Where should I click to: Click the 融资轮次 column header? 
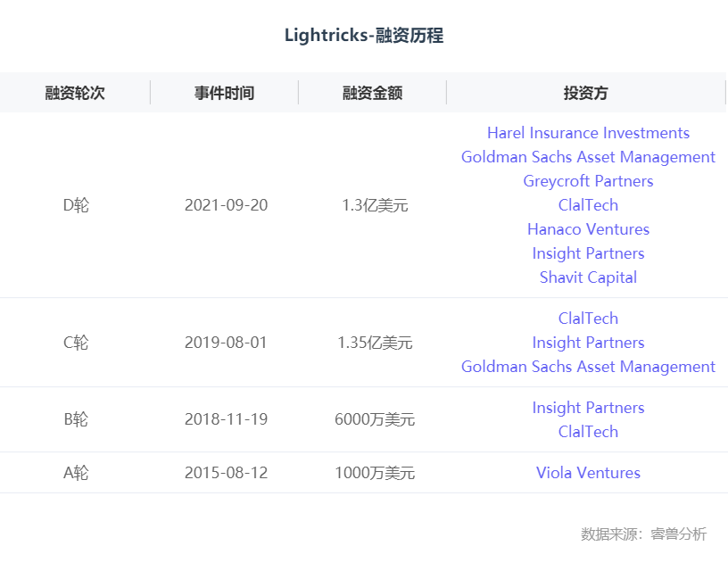click(x=75, y=93)
